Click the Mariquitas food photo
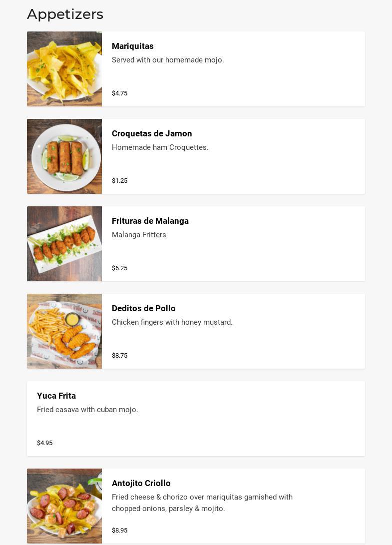The height and width of the screenshot is (545, 392). point(64,69)
